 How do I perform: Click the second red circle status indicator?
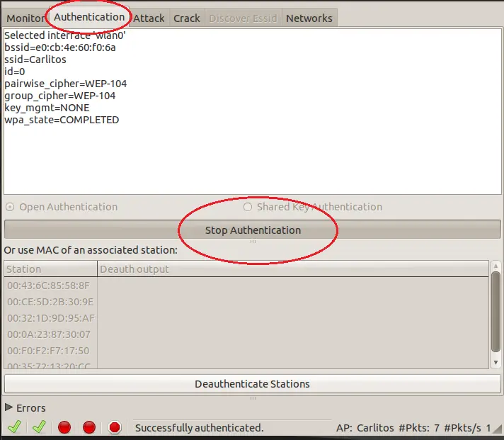pyautogui.click(x=89, y=427)
